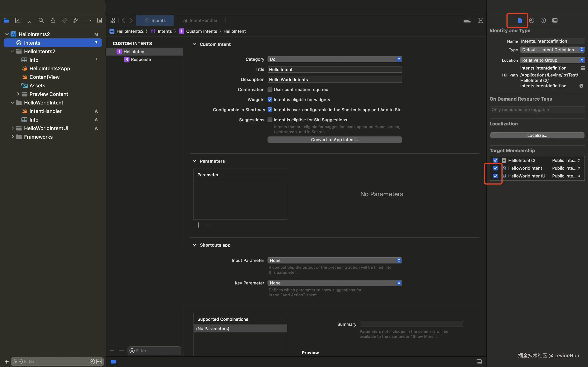This screenshot has width=588, height=367.
Task: Click the add editor on right icon
Action: pyautogui.click(x=480, y=20)
